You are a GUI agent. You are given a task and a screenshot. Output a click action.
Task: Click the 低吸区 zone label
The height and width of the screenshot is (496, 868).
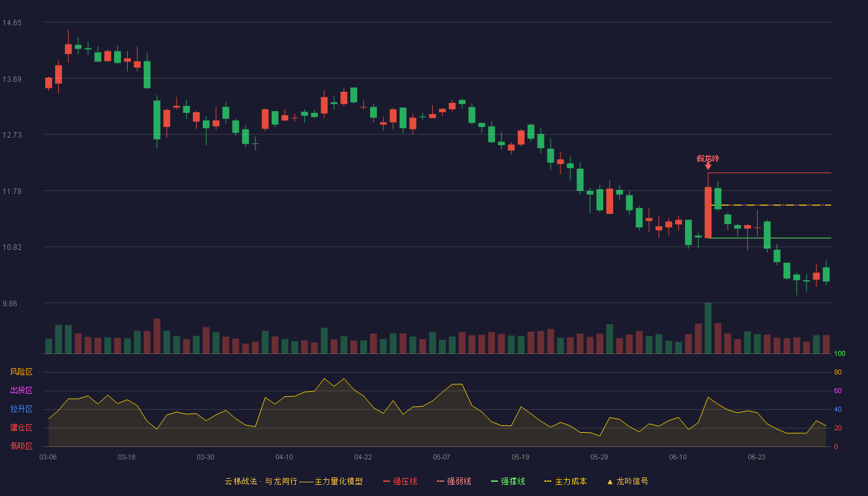(x=21, y=446)
